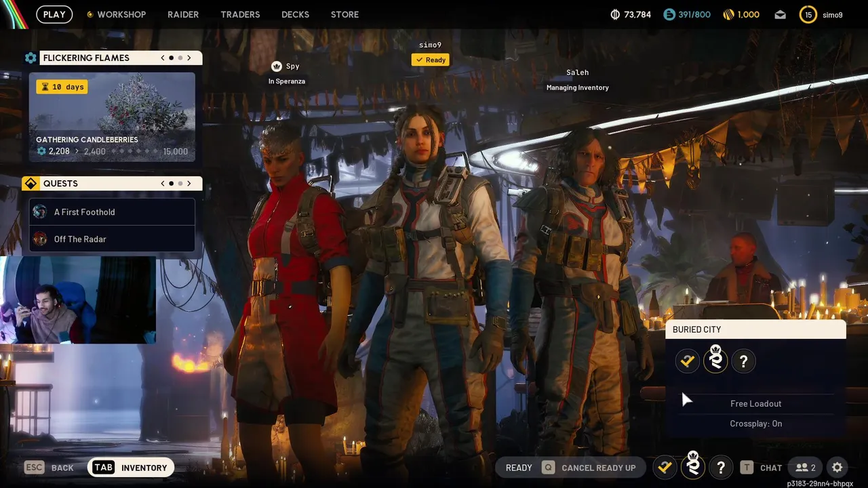Click the crown leader icon beside Spy
The image size is (868, 488).
pyautogui.click(x=276, y=66)
